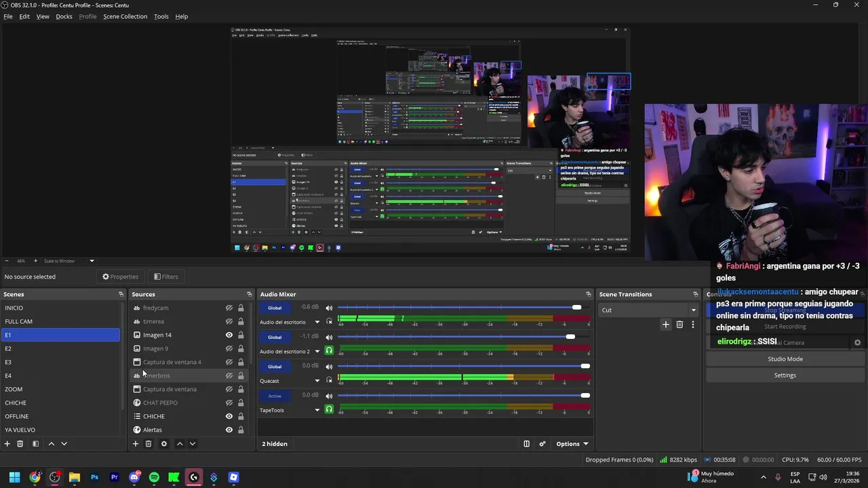The image size is (868, 488).
Task: Toggle vertical layout icon in Audio Mixer
Action: coord(526,444)
